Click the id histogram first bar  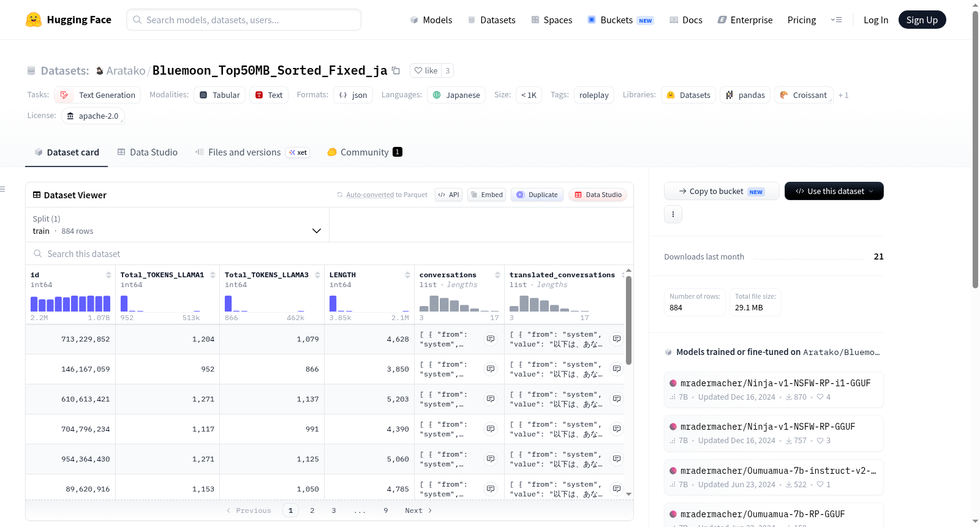(x=34, y=304)
